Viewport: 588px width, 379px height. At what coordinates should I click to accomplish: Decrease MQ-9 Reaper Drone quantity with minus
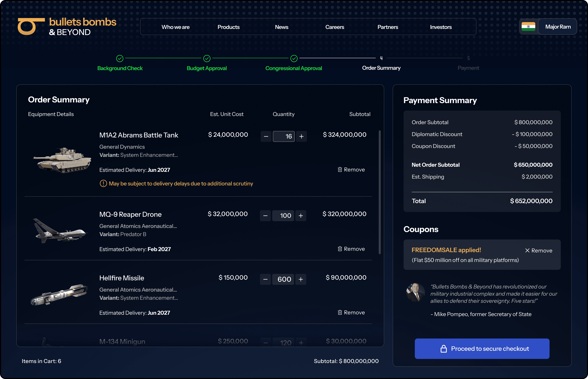coord(265,216)
